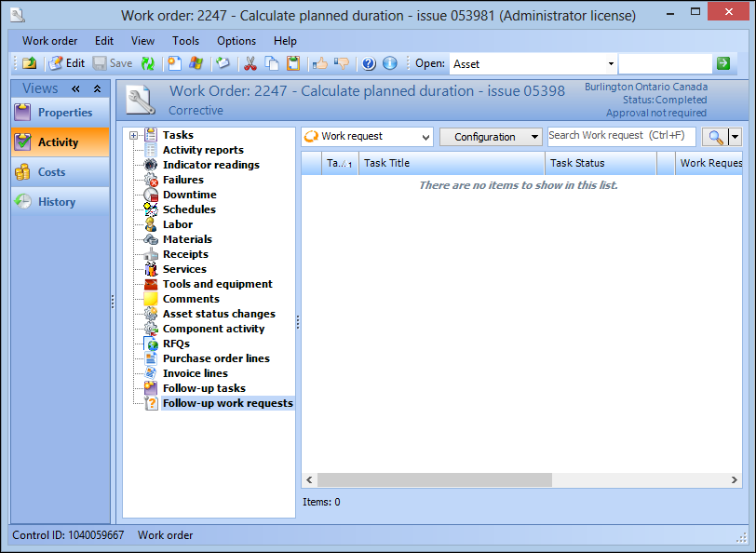Open the Configuration dropdown button
Viewport: 756px width, 553px height.
(x=491, y=137)
